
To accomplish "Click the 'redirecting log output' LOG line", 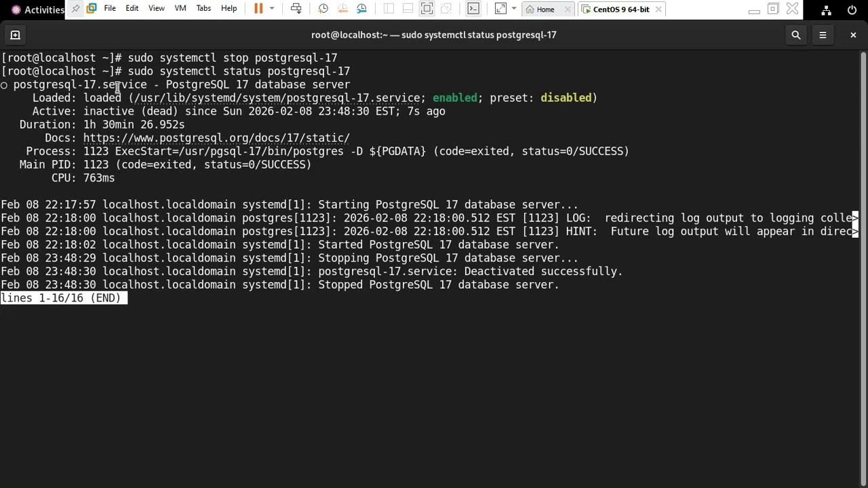I will tap(430, 218).
